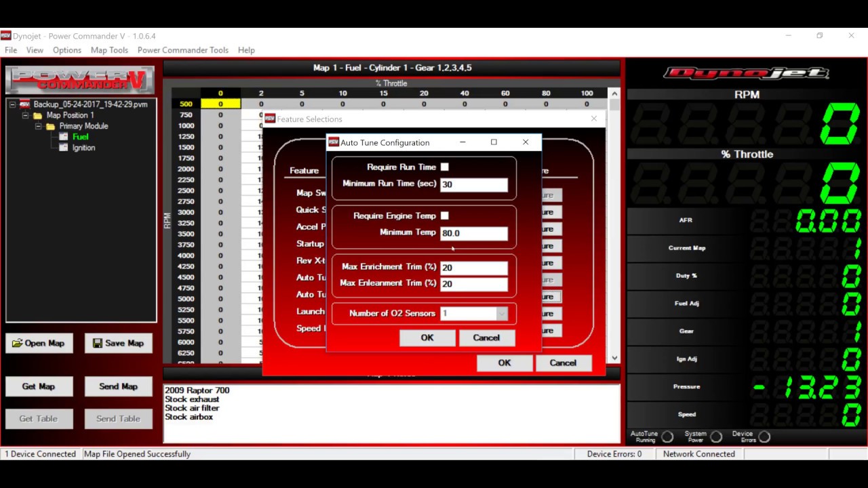The image size is (868, 488).
Task: Click 'Device Errors: 0' status text
Action: tap(614, 454)
